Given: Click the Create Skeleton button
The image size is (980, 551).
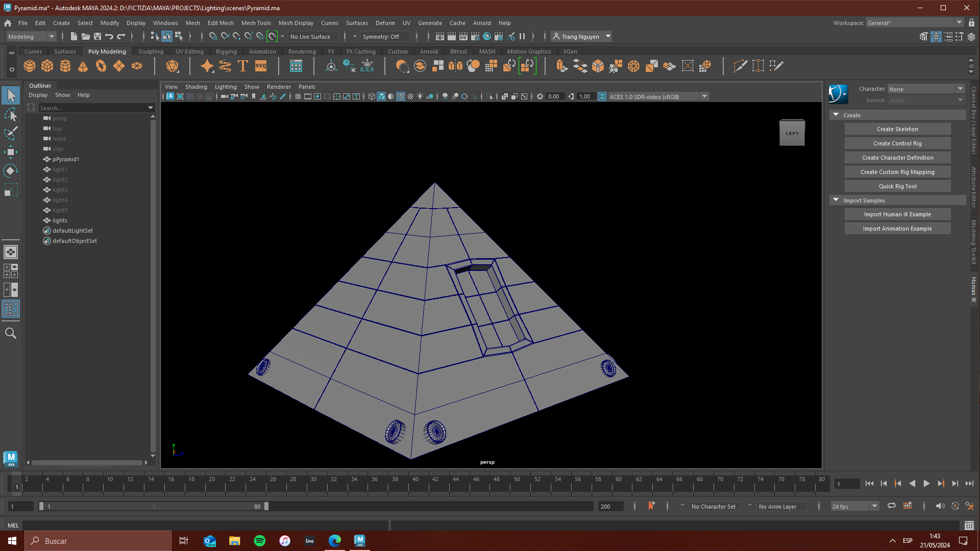Looking at the screenshot, I should pyautogui.click(x=897, y=129).
